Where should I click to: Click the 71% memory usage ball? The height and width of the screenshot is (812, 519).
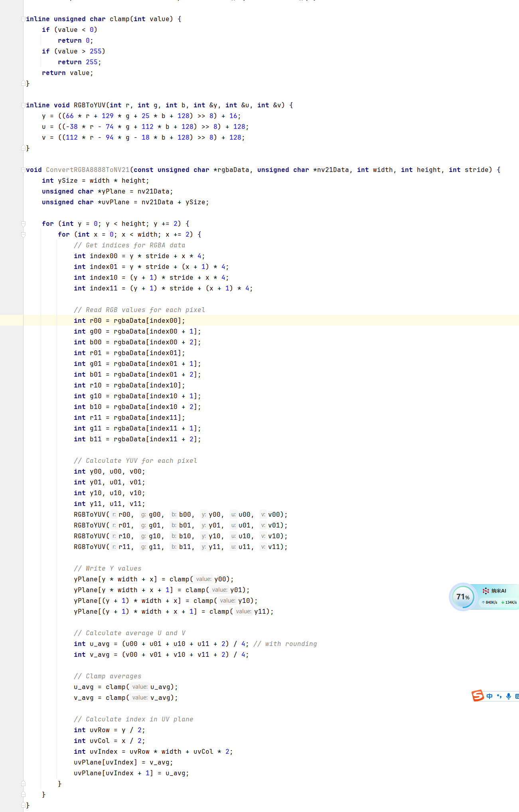pyautogui.click(x=462, y=597)
